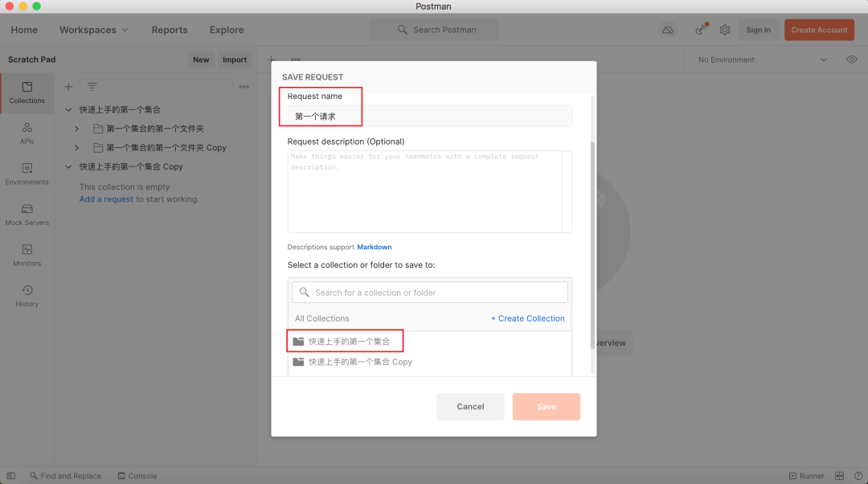
Task: Open the Collections sidebar tab
Action: [x=27, y=93]
